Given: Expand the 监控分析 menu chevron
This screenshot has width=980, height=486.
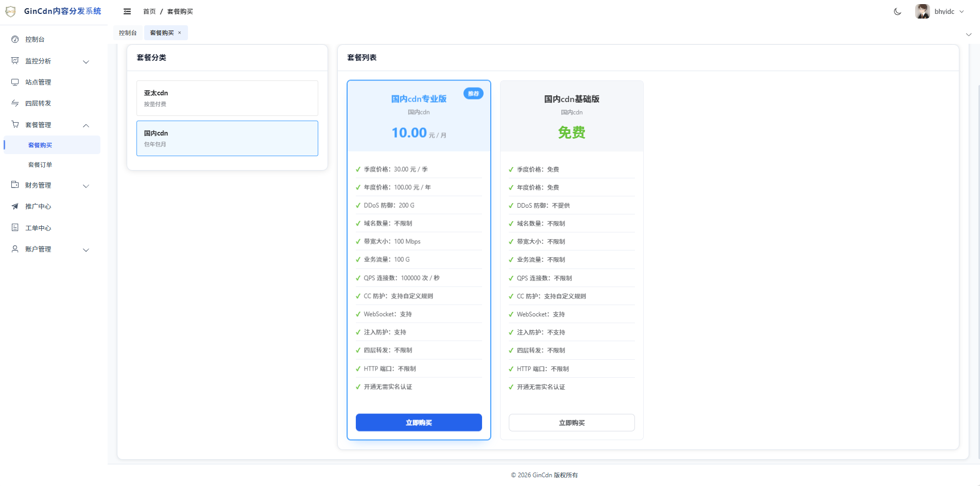Looking at the screenshot, I should pos(86,62).
